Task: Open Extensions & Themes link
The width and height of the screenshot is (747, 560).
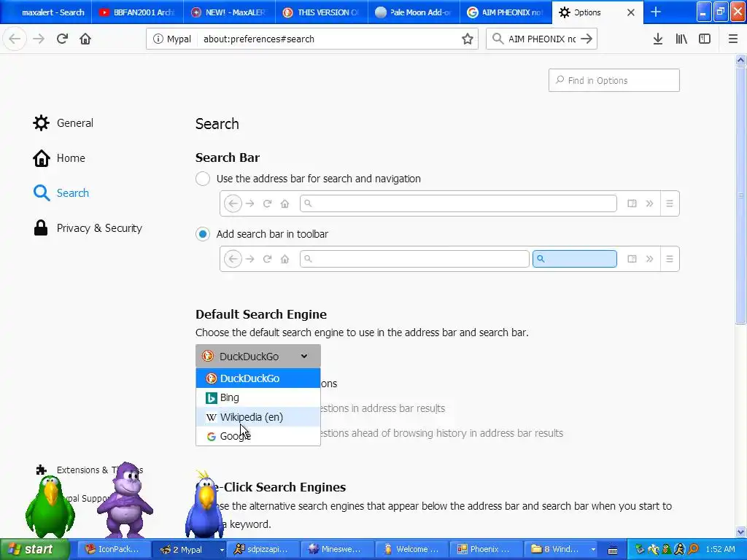Action: click(x=90, y=470)
